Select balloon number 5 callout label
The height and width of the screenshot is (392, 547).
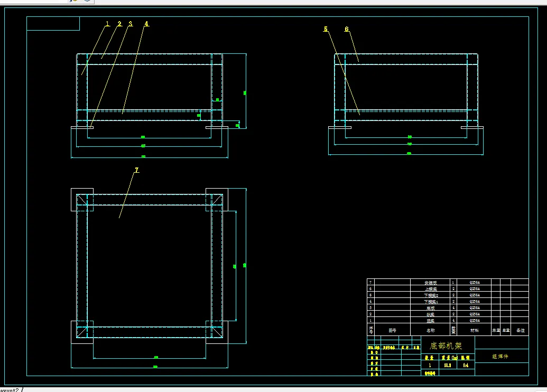point(326,29)
